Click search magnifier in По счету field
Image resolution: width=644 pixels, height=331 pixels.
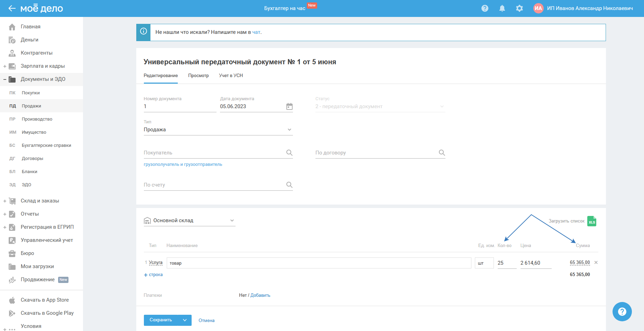point(289,185)
